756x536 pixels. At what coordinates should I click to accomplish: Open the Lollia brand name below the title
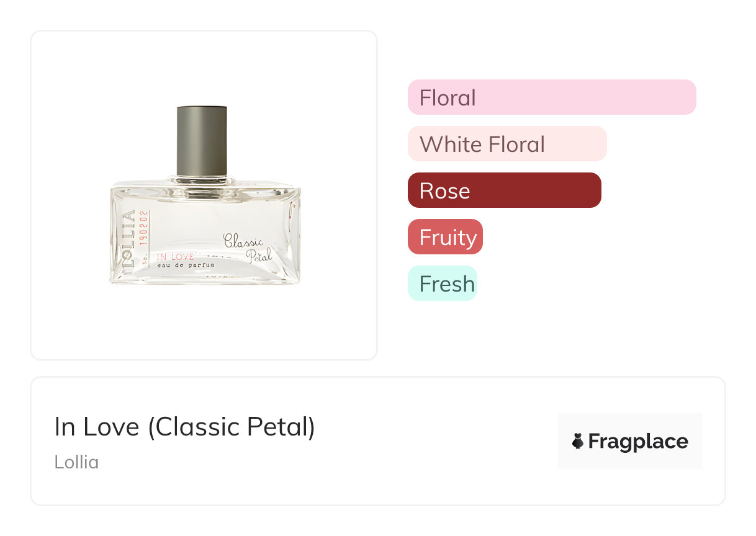(x=76, y=462)
